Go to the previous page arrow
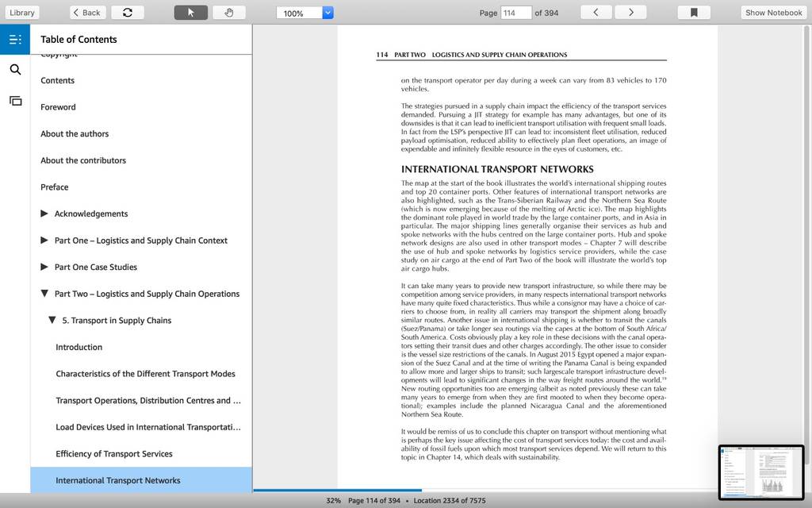This screenshot has height=508, width=812. click(x=596, y=13)
